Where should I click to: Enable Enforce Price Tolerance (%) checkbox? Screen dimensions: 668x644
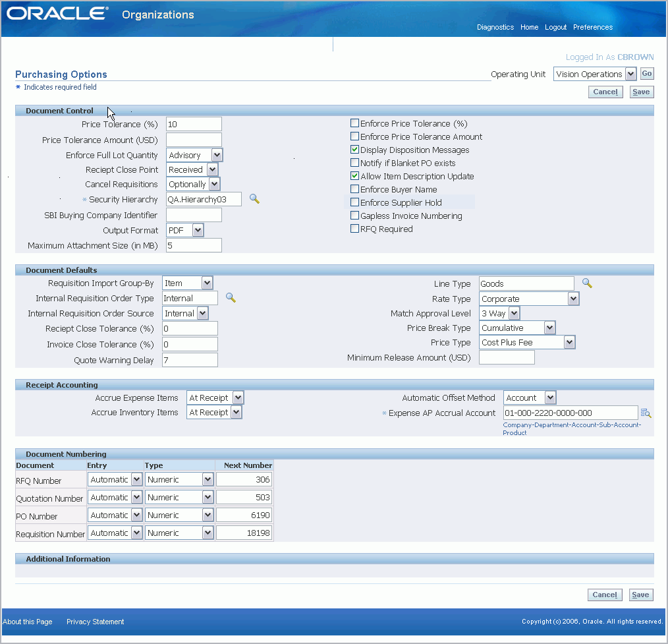tap(354, 123)
